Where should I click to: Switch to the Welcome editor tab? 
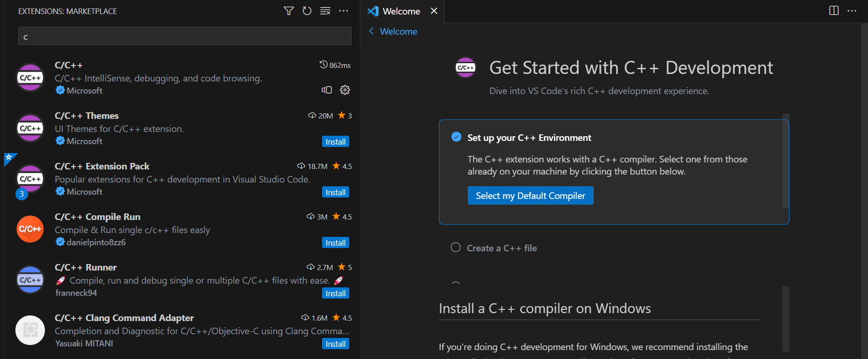[x=401, y=11]
